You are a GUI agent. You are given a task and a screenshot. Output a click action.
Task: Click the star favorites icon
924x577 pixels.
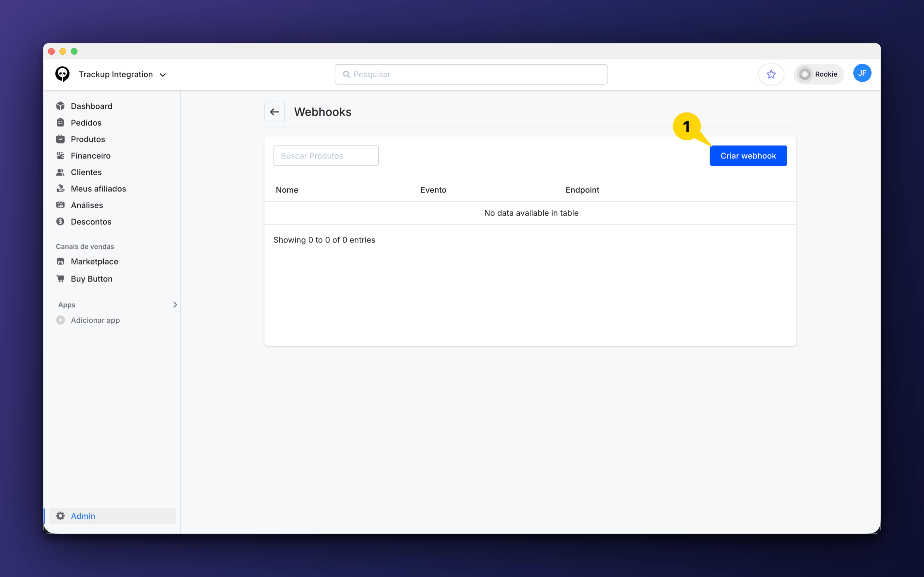(771, 74)
